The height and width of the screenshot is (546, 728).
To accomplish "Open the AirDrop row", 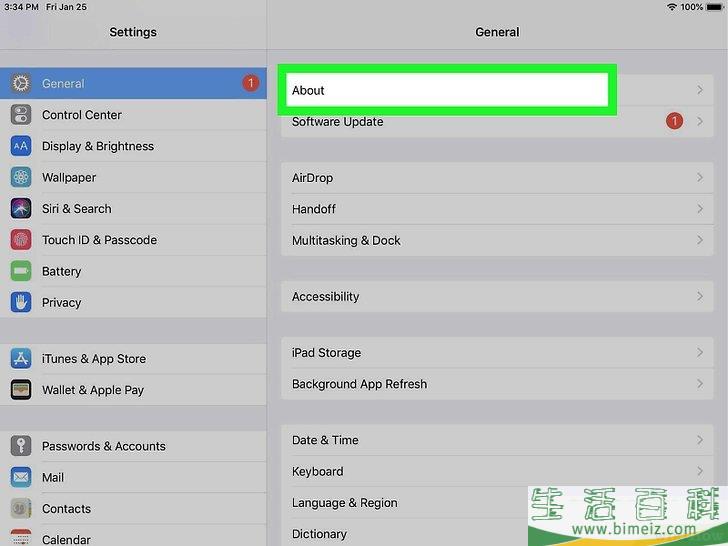I will click(x=497, y=177).
